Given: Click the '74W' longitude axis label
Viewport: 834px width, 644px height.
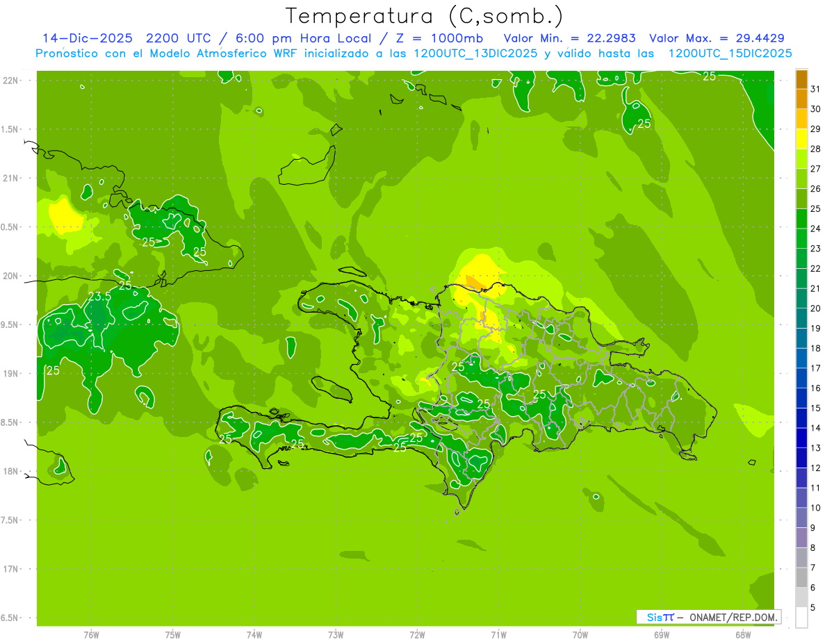Looking at the screenshot, I should click(x=254, y=635).
